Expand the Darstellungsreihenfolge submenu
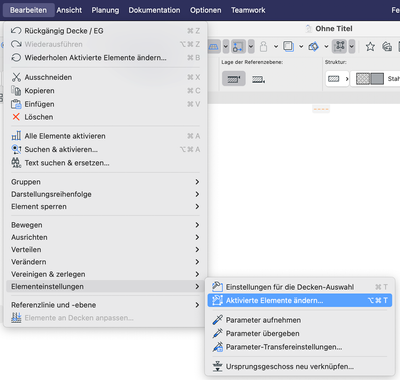Image resolution: width=400 pixels, height=380 pixels. point(105,194)
